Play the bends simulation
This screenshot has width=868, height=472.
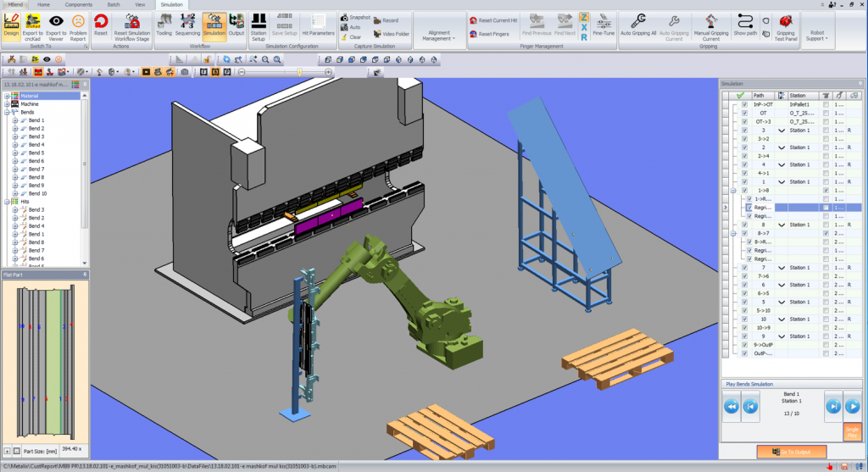[x=853, y=407]
